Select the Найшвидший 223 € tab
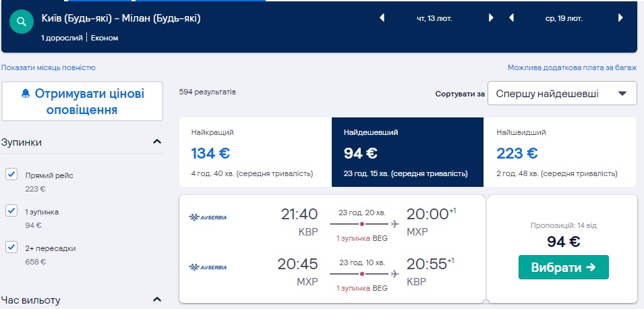The image size is (644, 309). 559,152
